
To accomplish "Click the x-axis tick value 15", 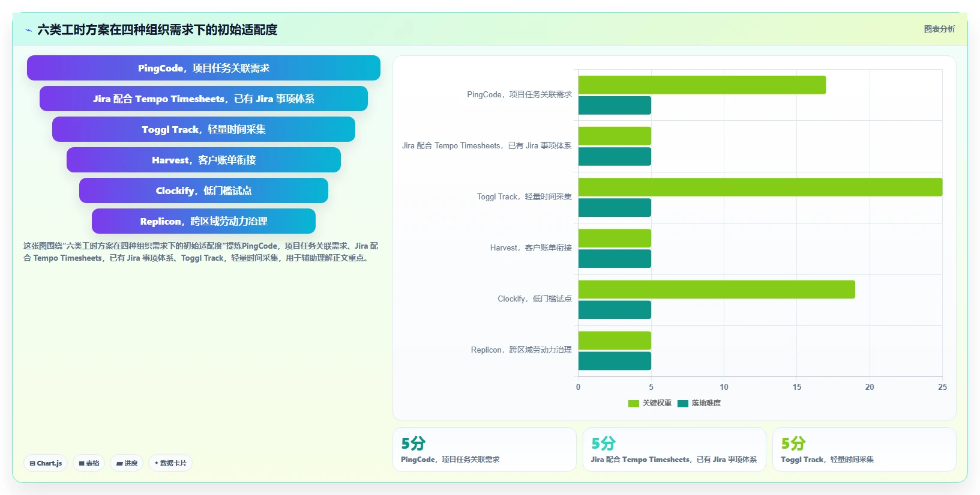I will (797, 387).
